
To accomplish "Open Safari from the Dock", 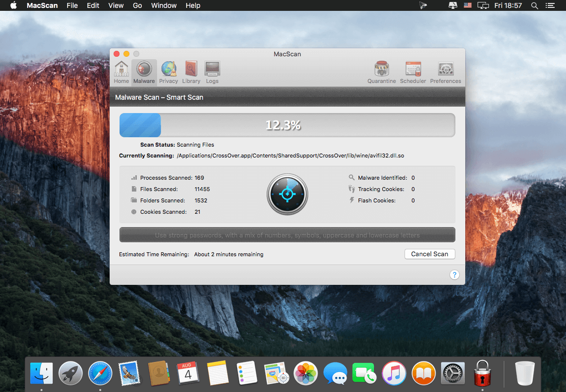I will 100,373.
